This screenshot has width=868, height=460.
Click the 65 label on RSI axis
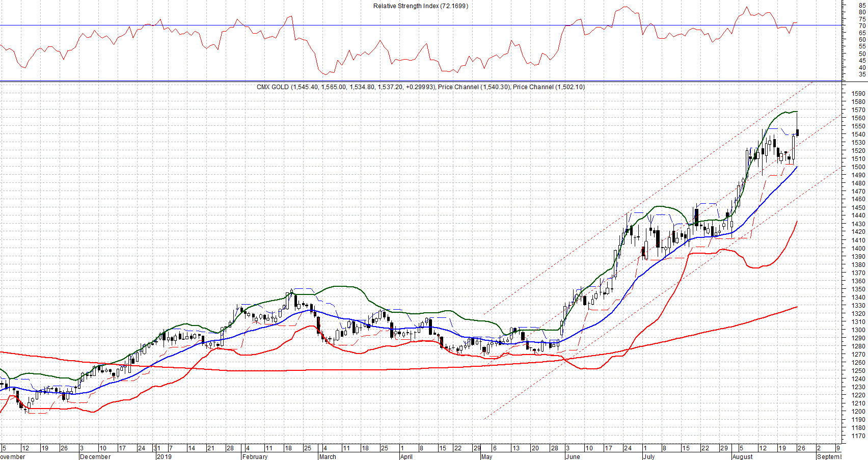click(862, 33)
